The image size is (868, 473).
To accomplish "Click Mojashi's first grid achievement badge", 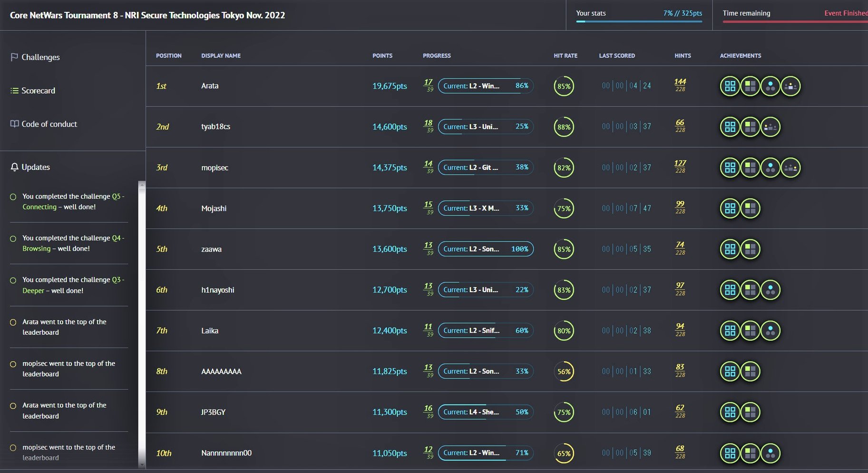I will [730, 208].
